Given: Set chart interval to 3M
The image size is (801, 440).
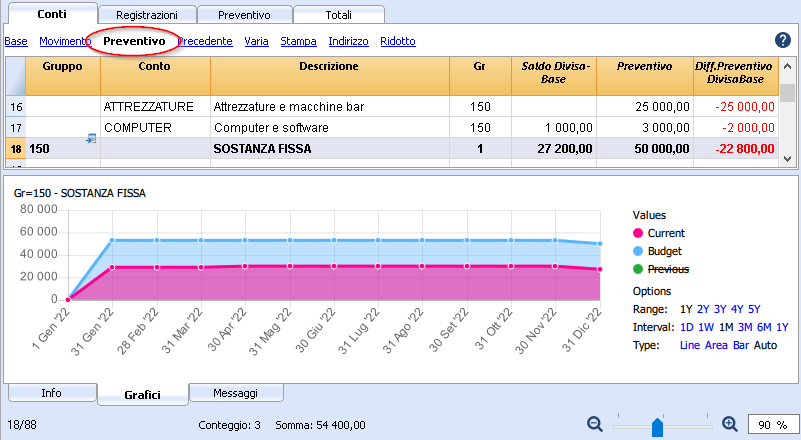Looking at the screenshot, I should 745,327.
